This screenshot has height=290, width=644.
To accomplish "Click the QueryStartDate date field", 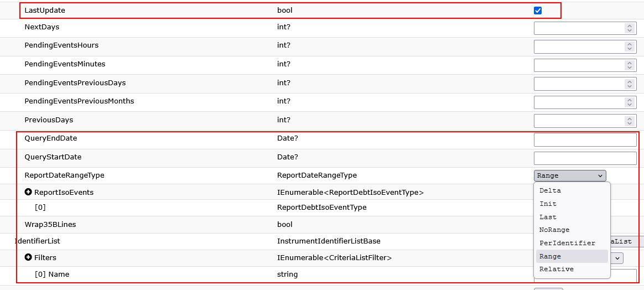I will tap(585, 158).
